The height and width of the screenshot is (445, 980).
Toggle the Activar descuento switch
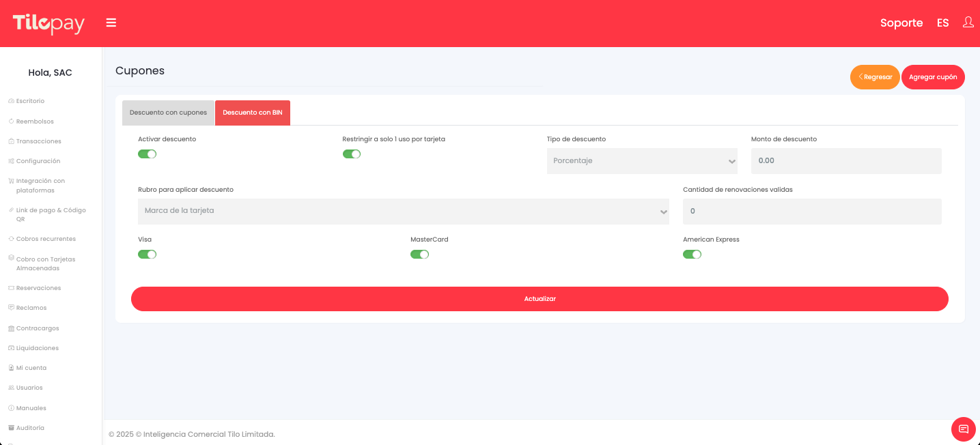(147, 154)
